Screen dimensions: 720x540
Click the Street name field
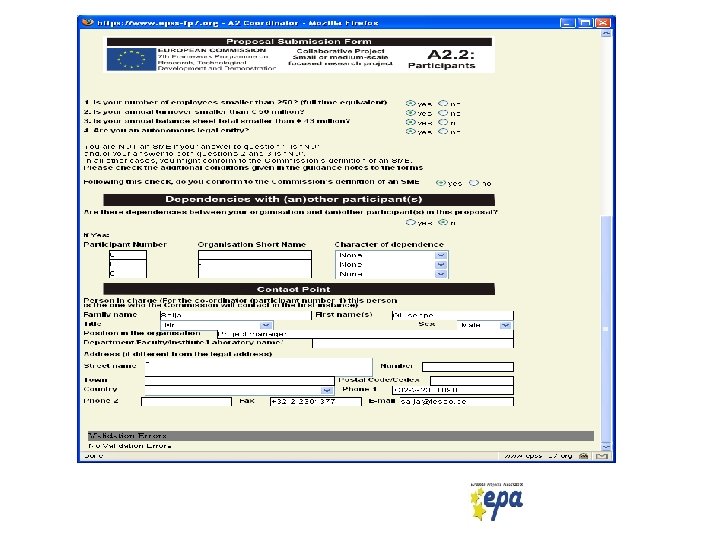pos(259,367)
